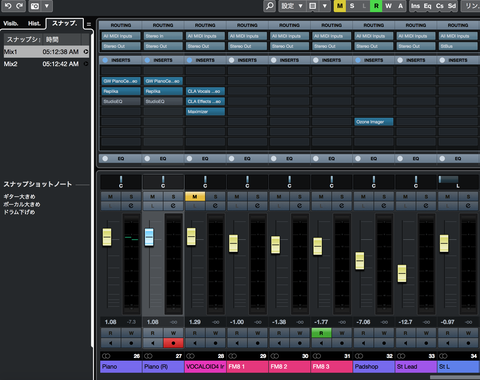This screenshot has height=380, width=480.
Task: Open the CLA Vocals insert slot
Action: click(205, 91)
